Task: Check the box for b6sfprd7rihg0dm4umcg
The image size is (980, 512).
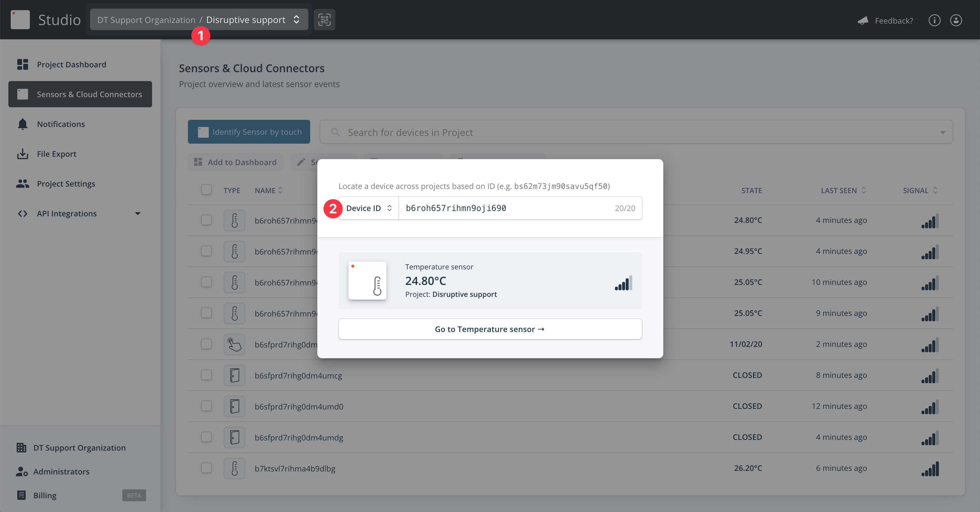Action: (x=206, y=375)
